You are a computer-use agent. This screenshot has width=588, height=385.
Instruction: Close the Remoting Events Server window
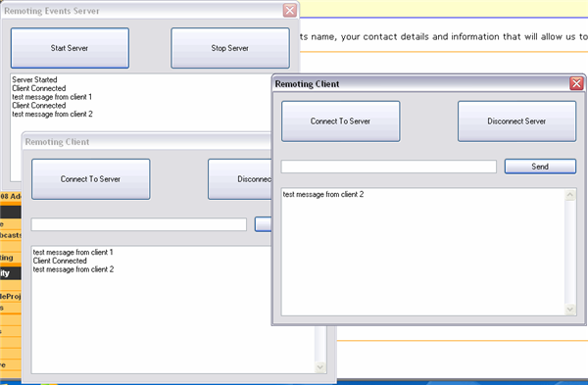(290, 11)
